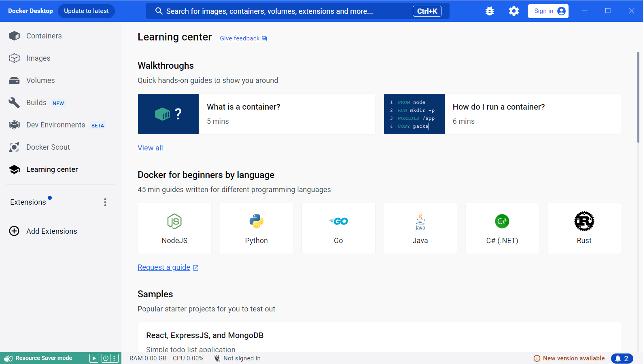
Task: Open Dev Environments via its icon
Action: point(14,125)
